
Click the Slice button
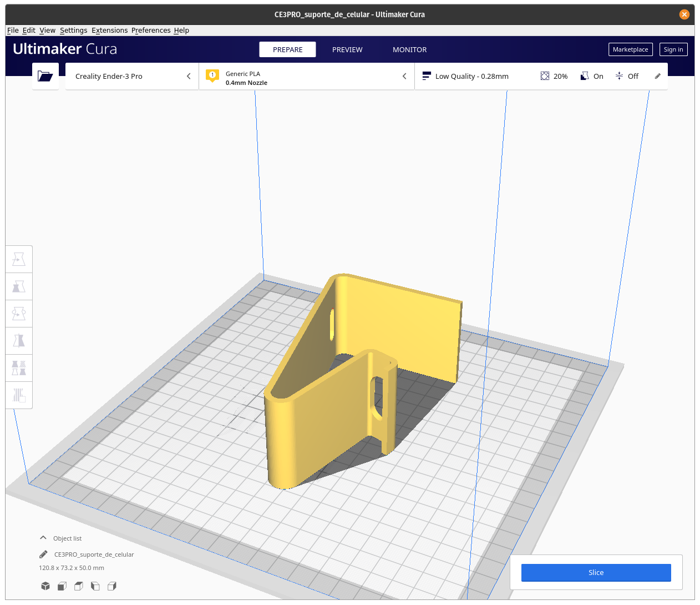pyautogui.click(x=596, y=572)
